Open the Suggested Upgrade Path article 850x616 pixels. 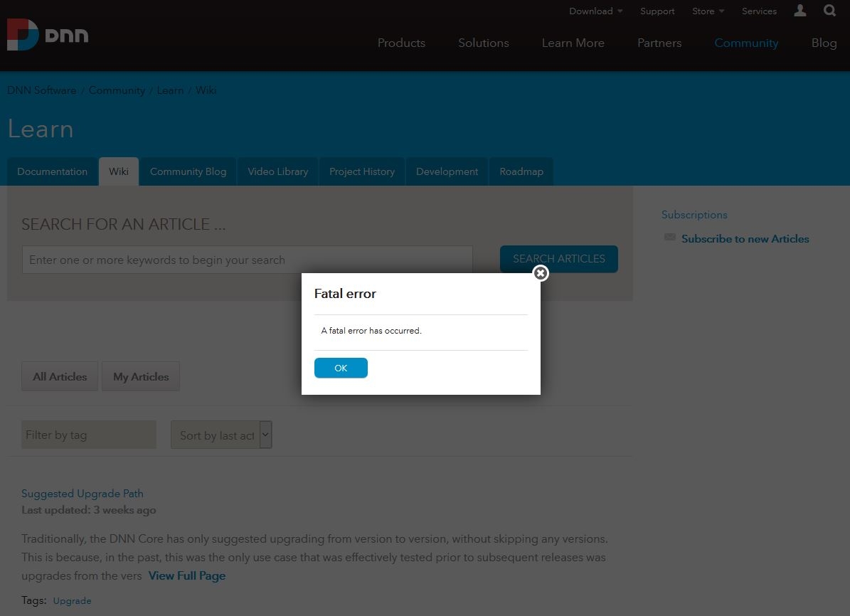coord(83,494)
